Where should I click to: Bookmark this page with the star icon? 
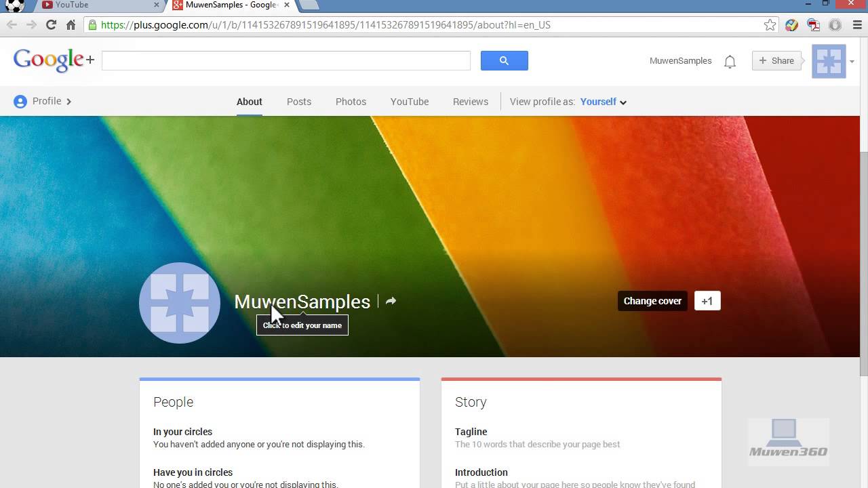click(x=770, y=25)
